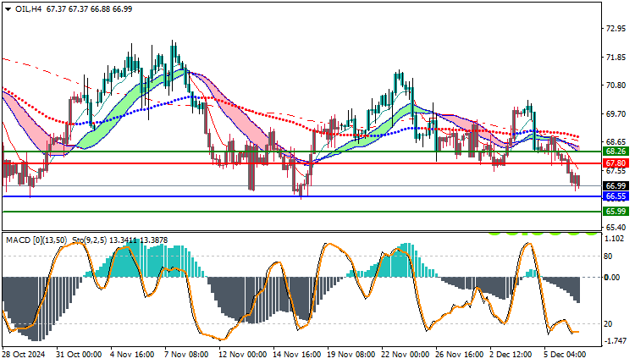The width and height of the screenshot is (635, 364).
Task: Select the 69.70 price axis value
Action: (616, 114)
